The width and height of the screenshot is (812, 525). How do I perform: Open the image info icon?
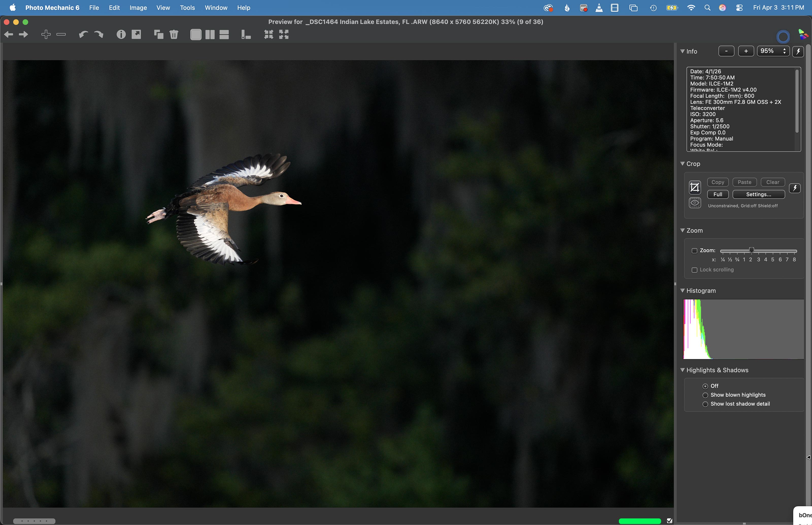pos(121,35)
